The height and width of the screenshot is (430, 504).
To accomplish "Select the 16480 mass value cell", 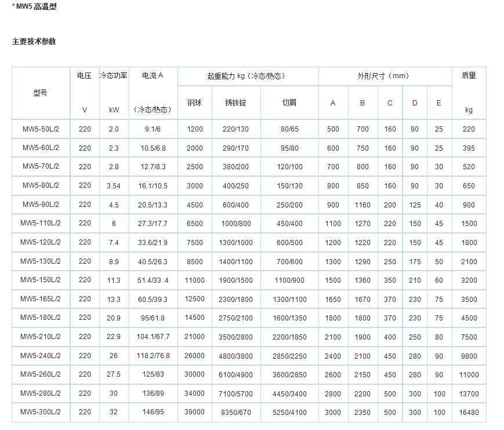I will 469,413.
